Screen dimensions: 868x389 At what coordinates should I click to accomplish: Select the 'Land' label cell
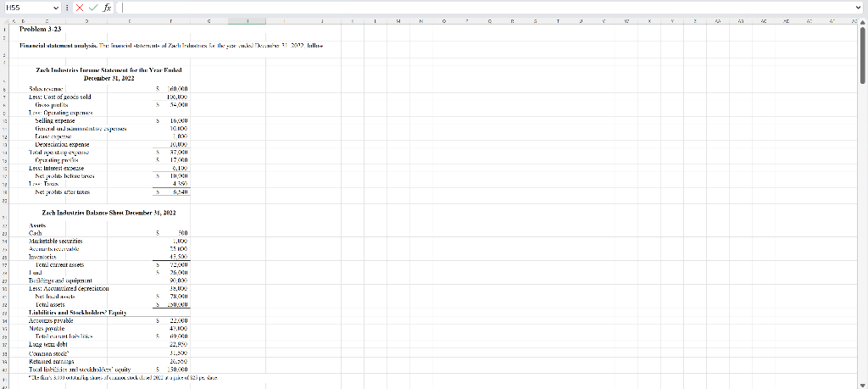point(34,273)
